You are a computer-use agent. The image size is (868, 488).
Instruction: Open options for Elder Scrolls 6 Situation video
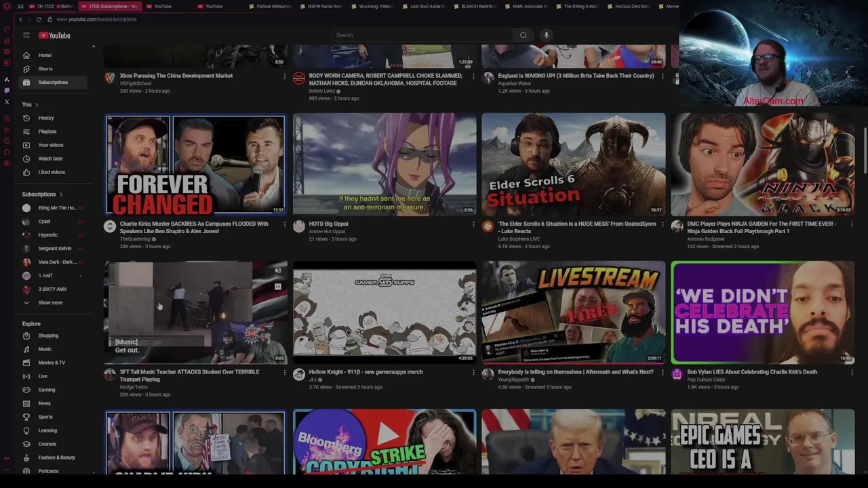tap(663, 224)
